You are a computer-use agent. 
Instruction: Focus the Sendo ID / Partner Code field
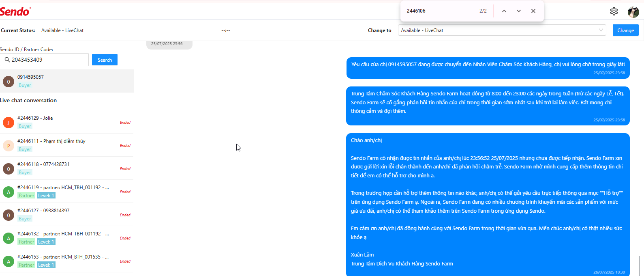pos(45,60)
